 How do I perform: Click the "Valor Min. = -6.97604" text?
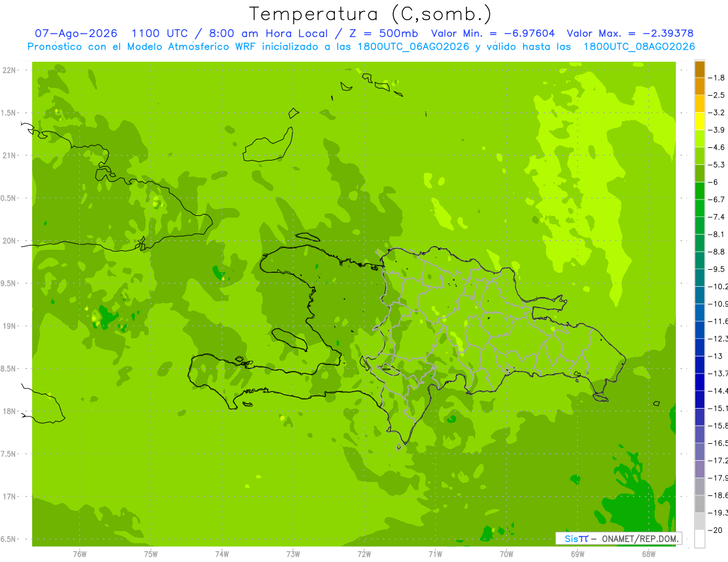[494, 33]
